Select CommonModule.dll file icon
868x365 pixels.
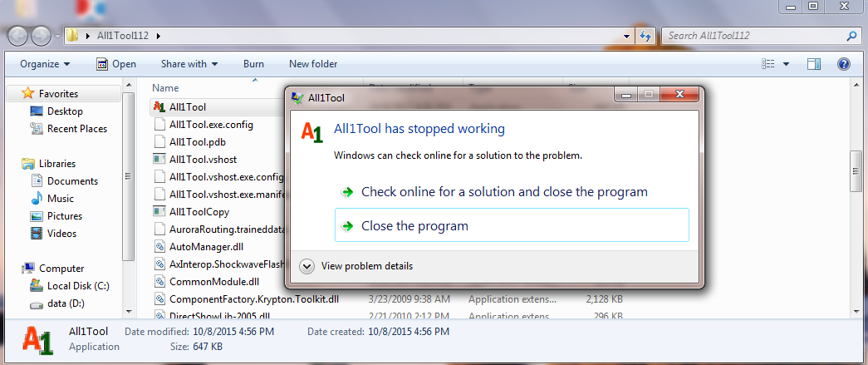point(159,281)
